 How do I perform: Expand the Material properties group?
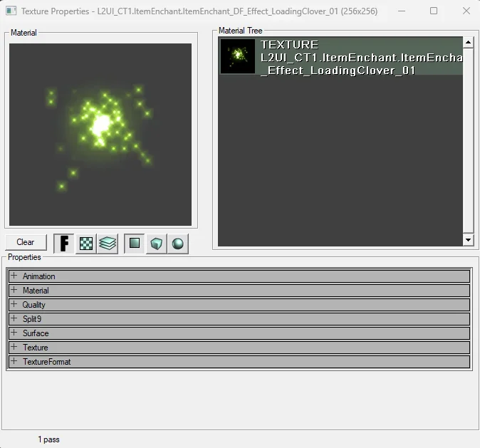14,290
